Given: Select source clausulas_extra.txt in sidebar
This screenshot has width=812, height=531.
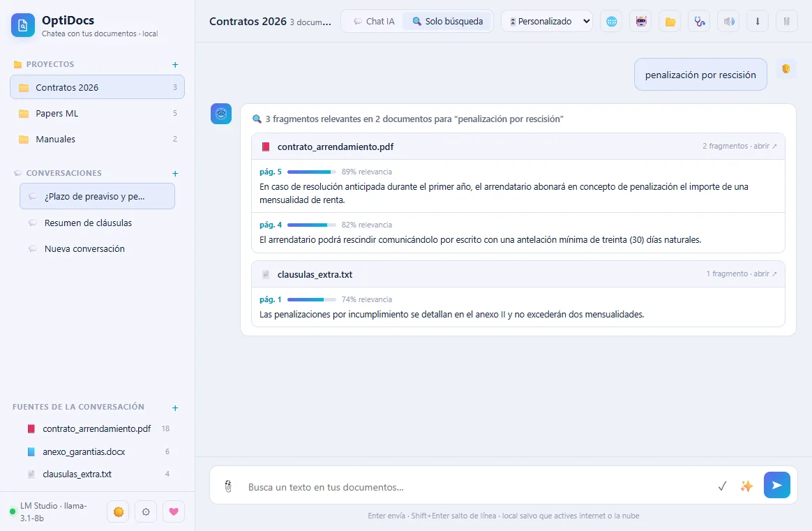Looking at the screenshot, I should point(98,474).
